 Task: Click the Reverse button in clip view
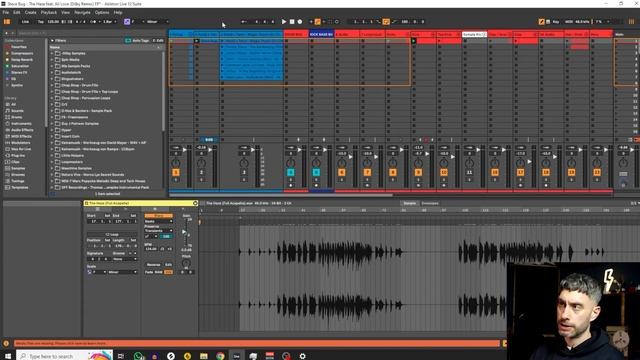(153, 264)
